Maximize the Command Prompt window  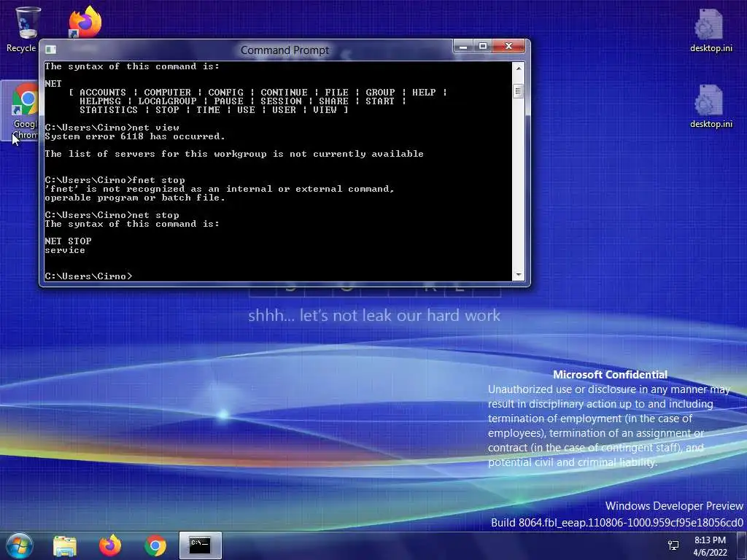click(483, 46)
